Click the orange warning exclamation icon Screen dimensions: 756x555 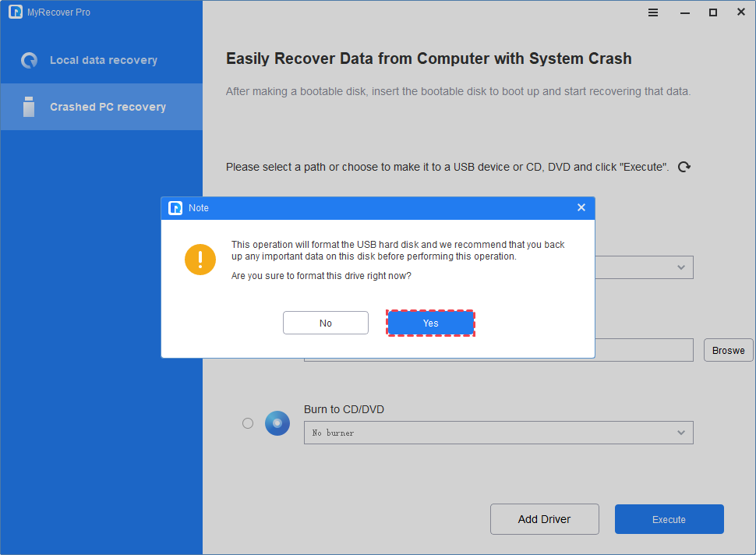click(200, 260)
